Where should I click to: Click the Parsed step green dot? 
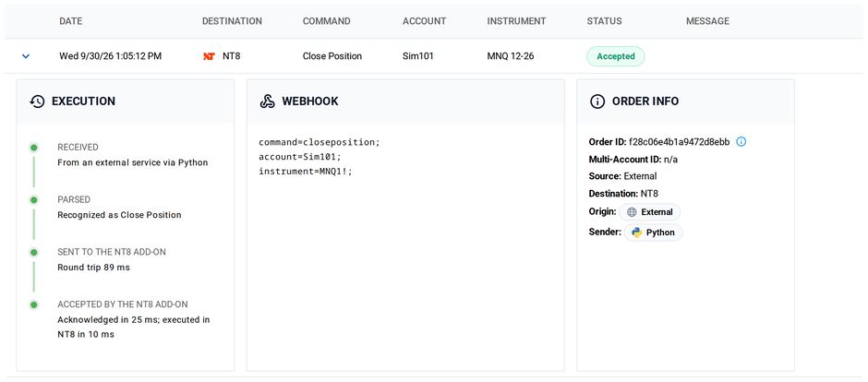click(x=34, y=199)
